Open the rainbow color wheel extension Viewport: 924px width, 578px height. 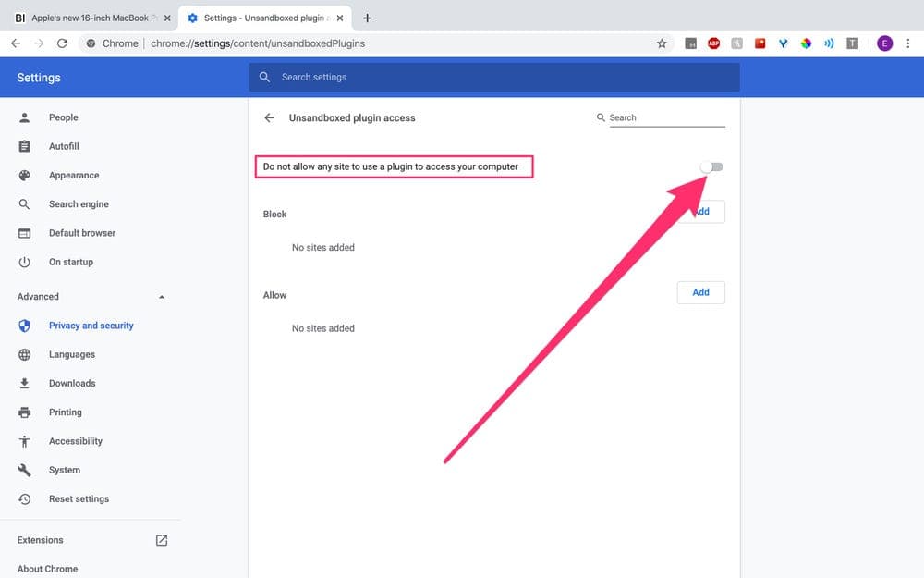pos(806,43)
